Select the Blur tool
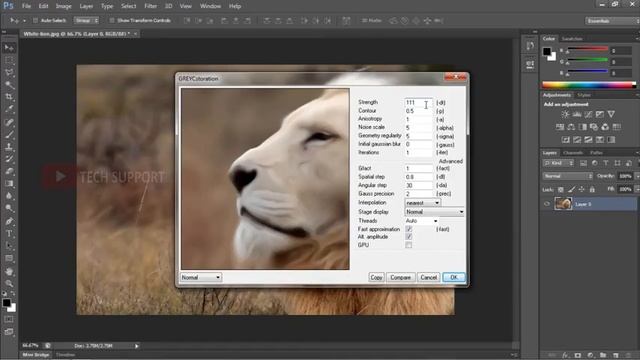This screenshot has width=640, height=360. (9, 196)
